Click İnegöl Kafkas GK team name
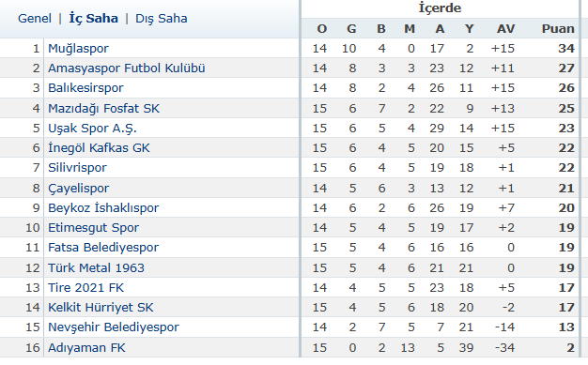Image resolution: width=588 pixels, height=365 pixels. tap(99, 148)
